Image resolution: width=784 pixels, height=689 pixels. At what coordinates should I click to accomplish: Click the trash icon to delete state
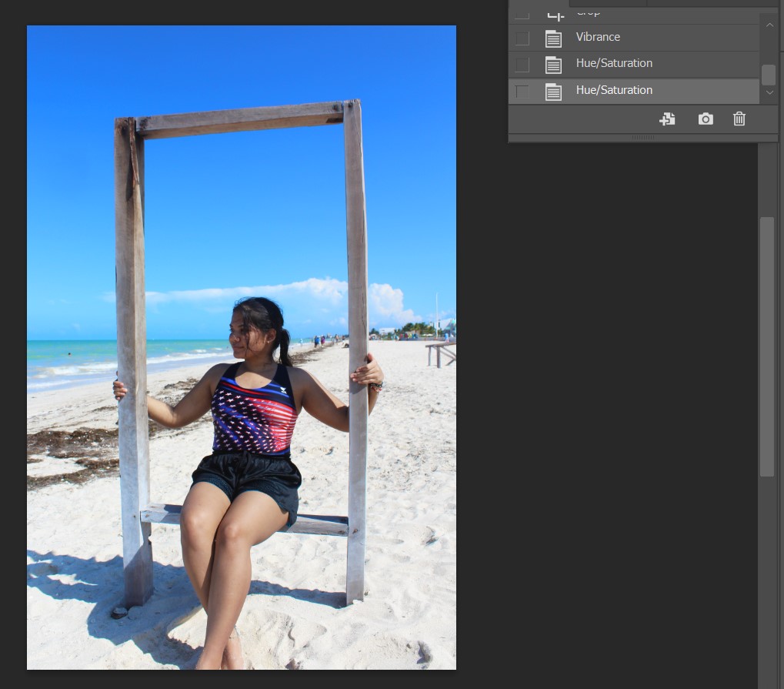[739, 119]
